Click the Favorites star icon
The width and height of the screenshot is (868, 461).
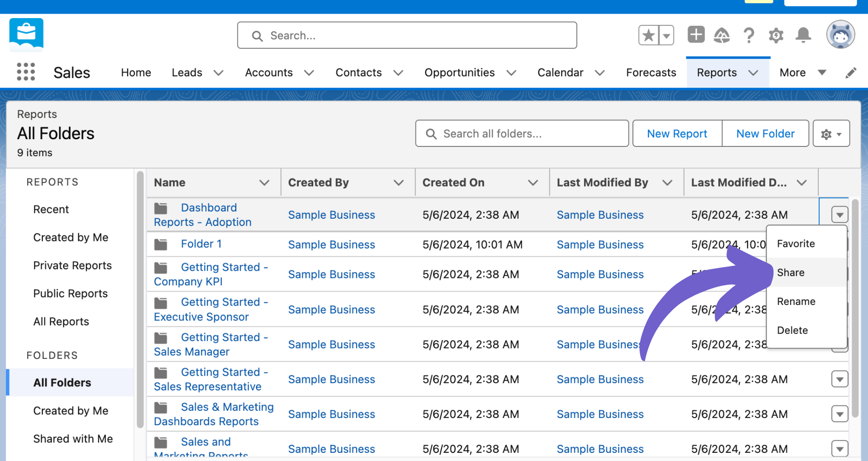648,35
